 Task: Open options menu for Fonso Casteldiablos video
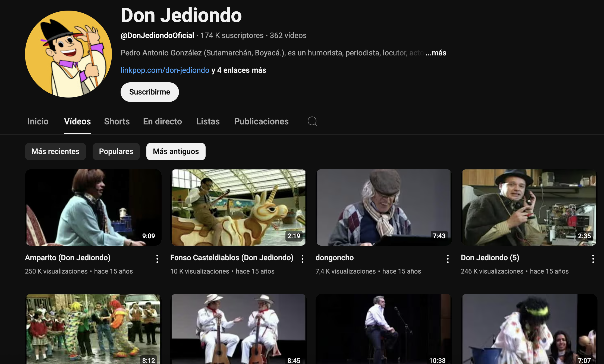pyautogui.click(x=303, y=259)
